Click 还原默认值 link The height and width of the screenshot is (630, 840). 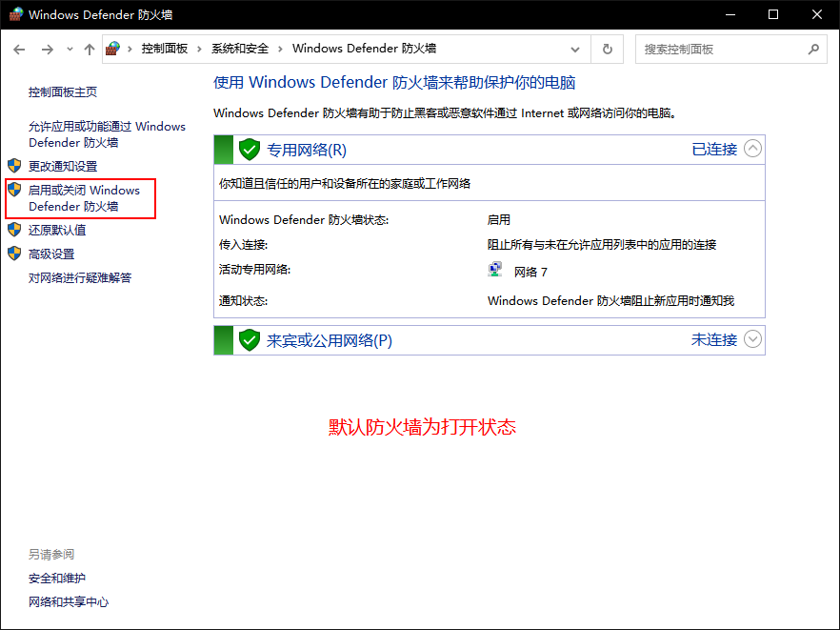tap(57, 230)
